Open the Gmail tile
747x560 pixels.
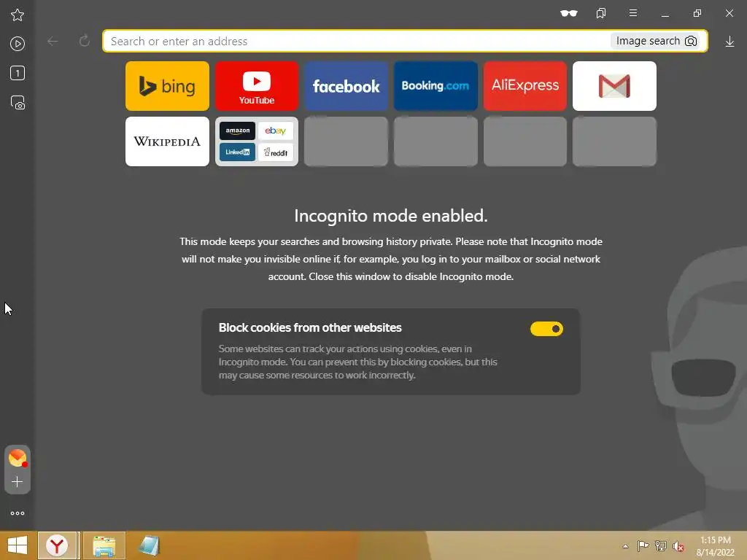coord(614,86)
